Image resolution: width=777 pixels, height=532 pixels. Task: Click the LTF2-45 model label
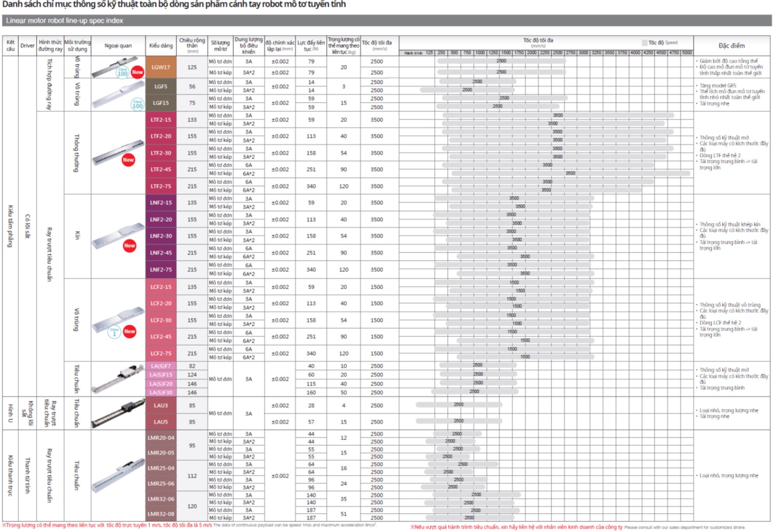(x=161, y=170)
